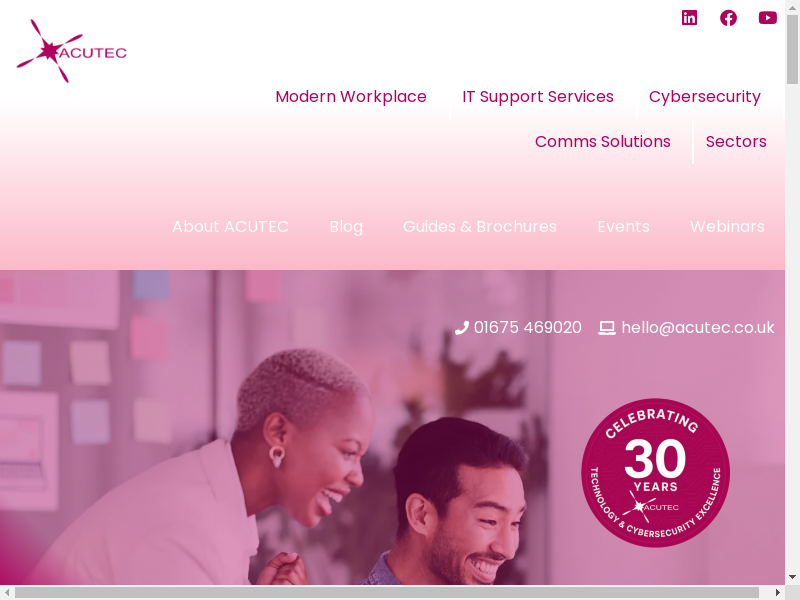Go to the Events page

623,227
